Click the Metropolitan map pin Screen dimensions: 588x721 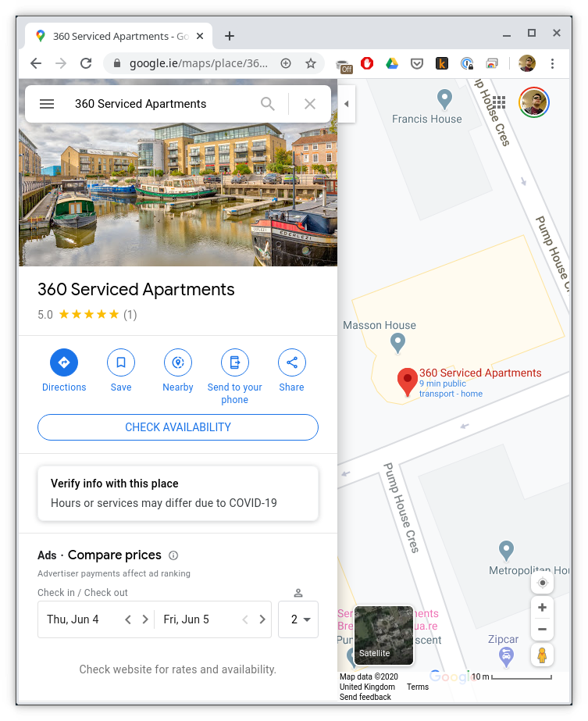506,551
